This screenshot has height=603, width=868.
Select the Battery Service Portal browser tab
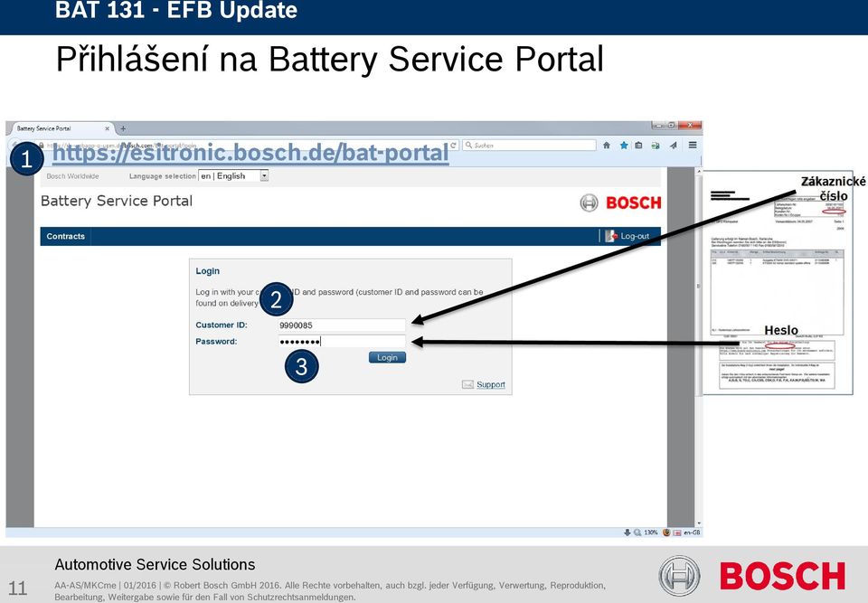point(60,128)
